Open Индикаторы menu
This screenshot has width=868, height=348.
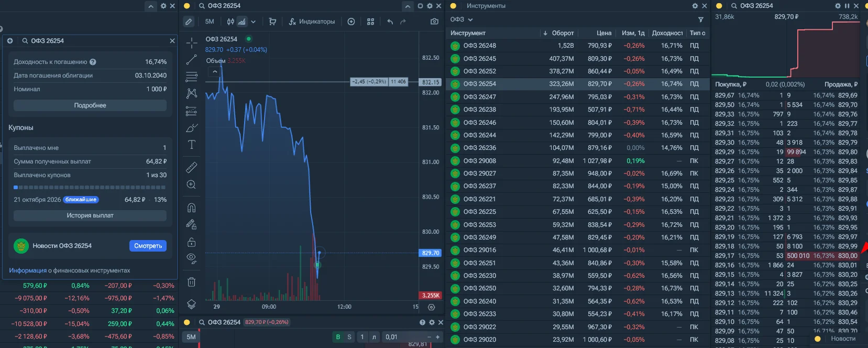tap(312, 21)
